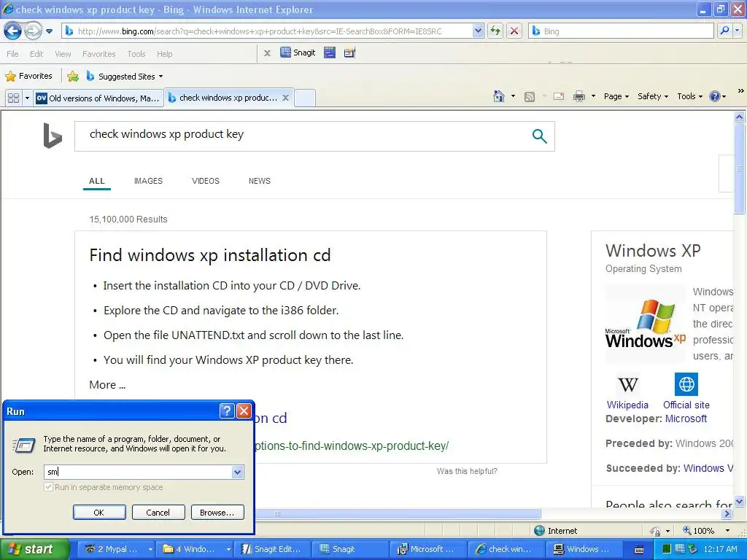Open the Edit menu
This screenshot has width=747, height=560.
pos(36,54)
